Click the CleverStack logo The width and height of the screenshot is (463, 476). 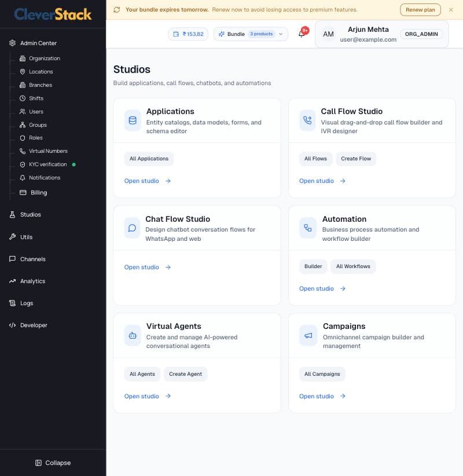pyautogui.click(x=53, y=14)
